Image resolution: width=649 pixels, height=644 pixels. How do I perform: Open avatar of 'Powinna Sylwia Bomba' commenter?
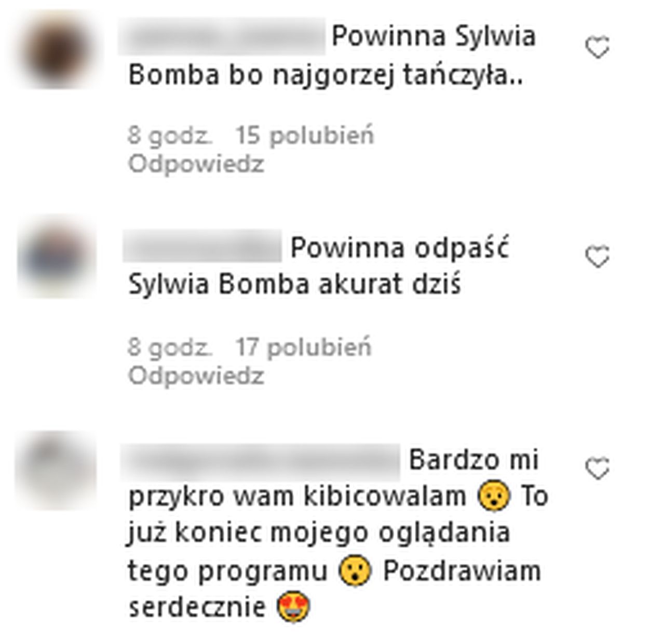tap(58, 50)
